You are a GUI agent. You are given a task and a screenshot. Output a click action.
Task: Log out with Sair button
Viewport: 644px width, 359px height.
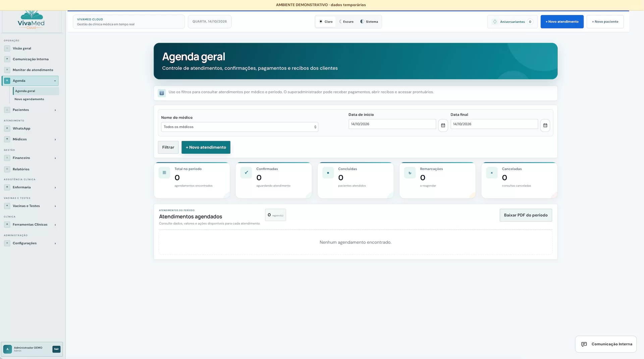pos(56,349)
